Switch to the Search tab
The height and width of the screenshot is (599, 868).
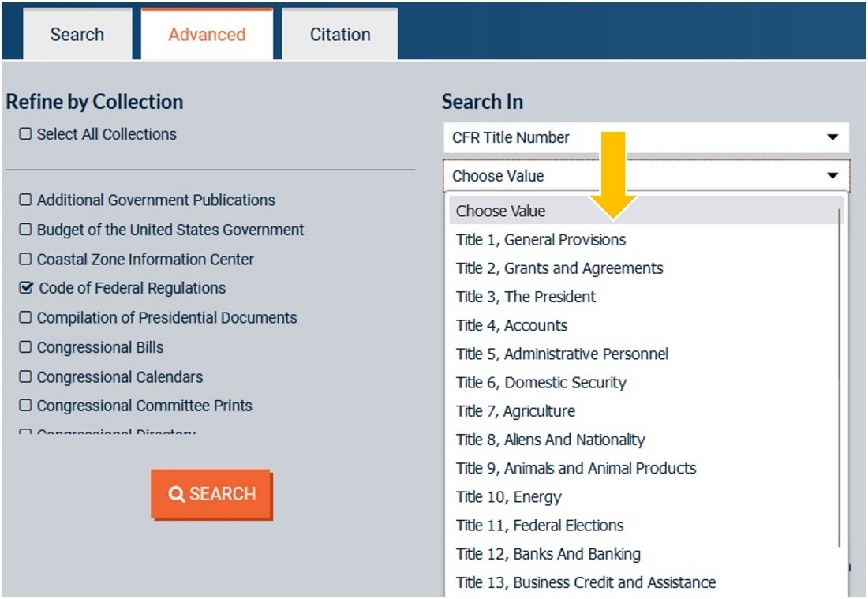pos(77,33)
